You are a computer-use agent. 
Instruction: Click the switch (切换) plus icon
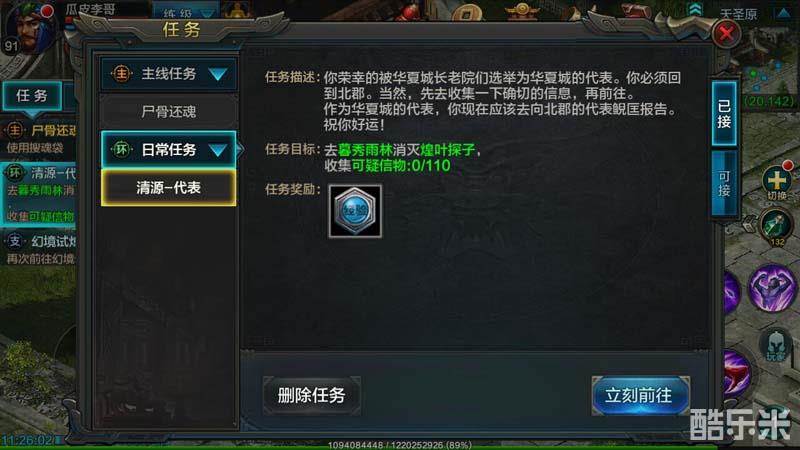(x=777, y=182)
